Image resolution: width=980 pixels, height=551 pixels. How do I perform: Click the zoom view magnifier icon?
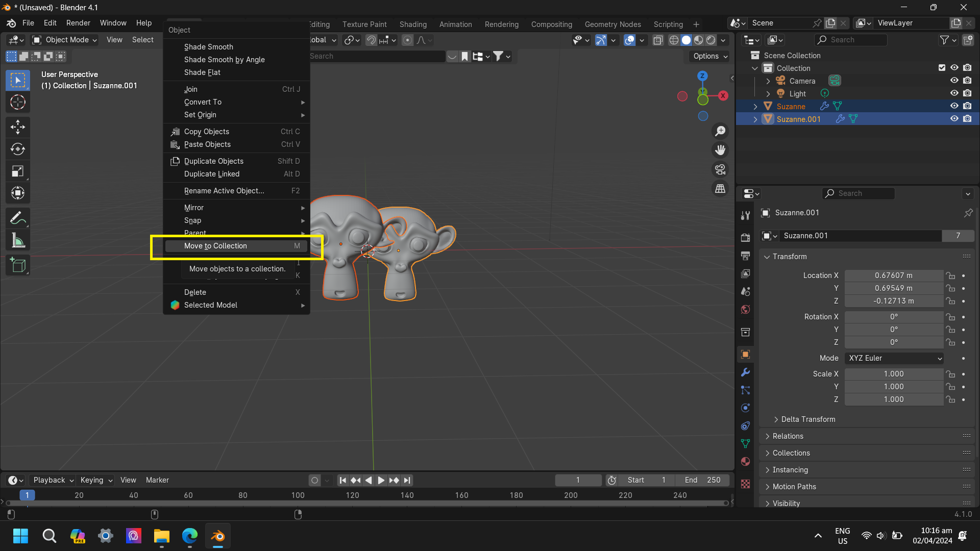pyautogui.click(x=720, y=132)
